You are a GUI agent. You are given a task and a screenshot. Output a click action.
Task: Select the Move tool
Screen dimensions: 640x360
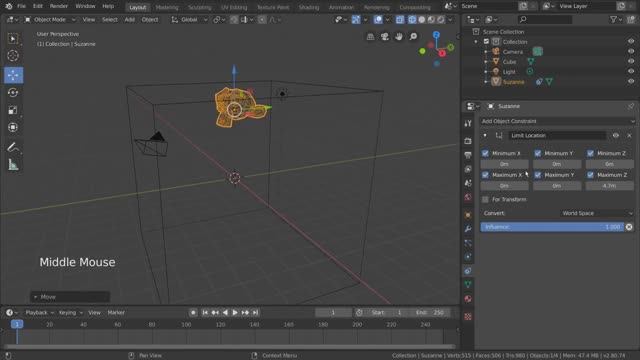(13, 75)
